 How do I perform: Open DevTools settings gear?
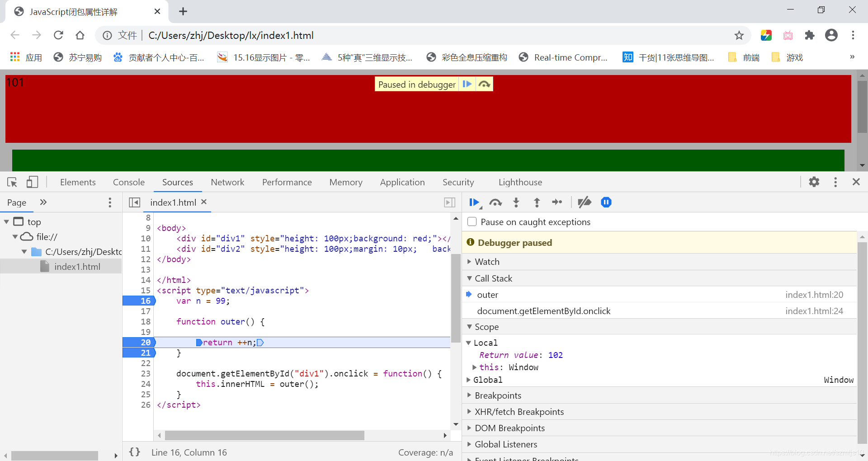click(814, 182)
